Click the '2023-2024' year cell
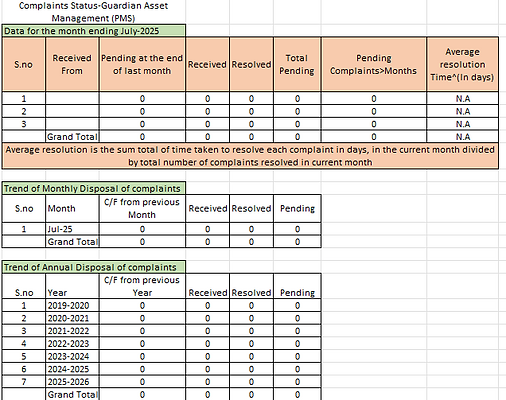This screenshot has height=400, width=506. click(x=72, y=356)
